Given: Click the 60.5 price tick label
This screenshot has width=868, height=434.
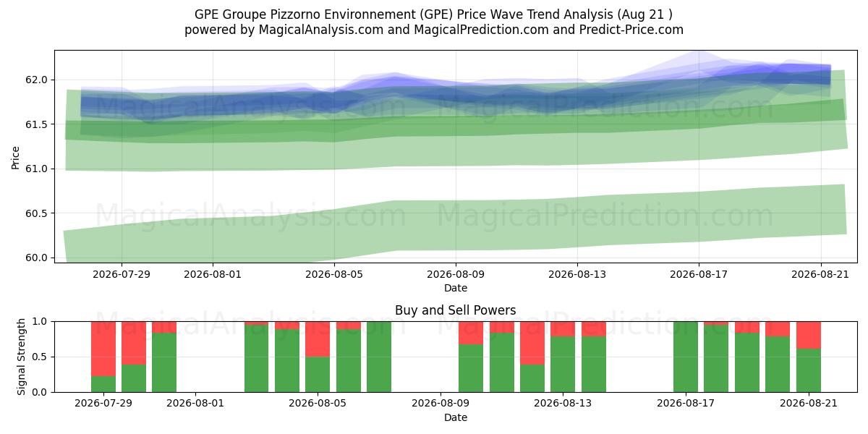Looking at the screenshot, I should point(35,213).
